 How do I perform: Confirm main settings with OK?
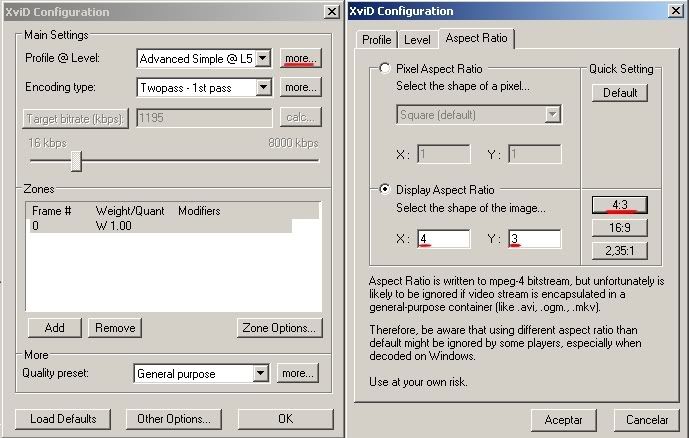click(x=286, y=419)
